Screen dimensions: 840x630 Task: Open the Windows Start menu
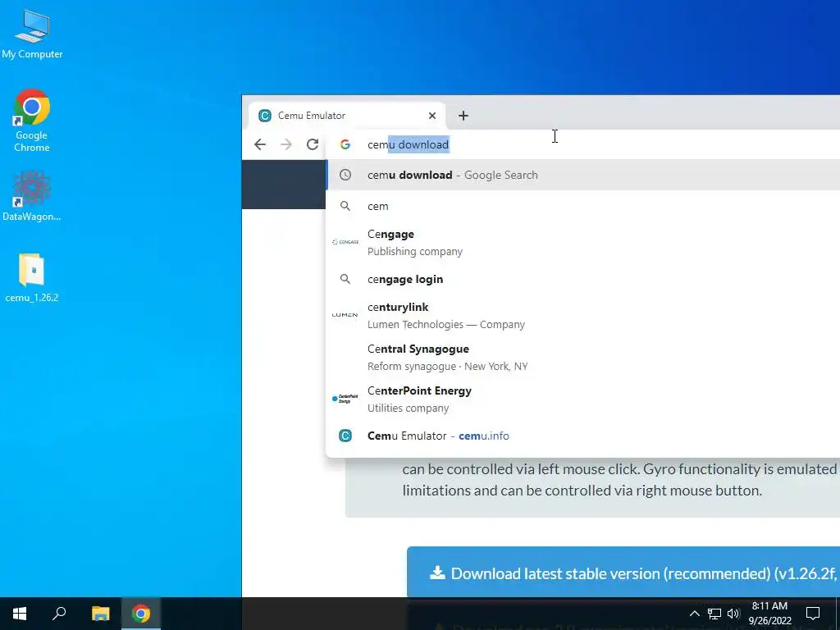click(20, 614)
